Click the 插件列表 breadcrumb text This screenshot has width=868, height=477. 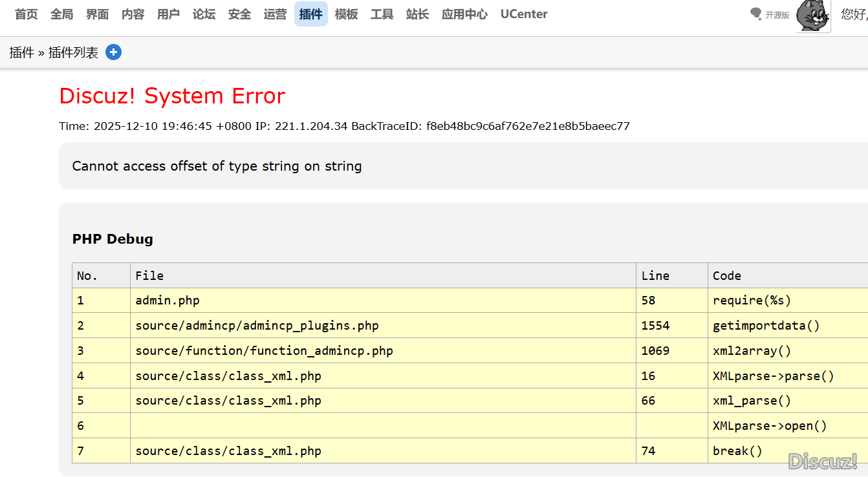tap(74, 53)
